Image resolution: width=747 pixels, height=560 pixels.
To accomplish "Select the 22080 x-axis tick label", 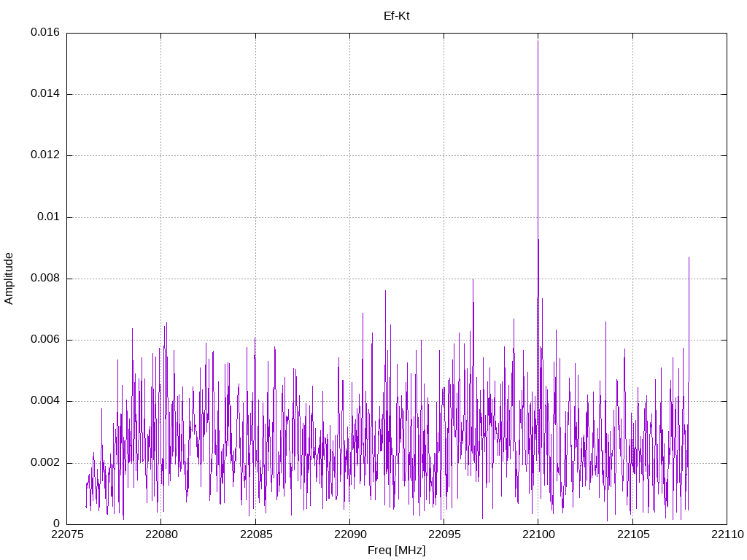I will [161, 535].
